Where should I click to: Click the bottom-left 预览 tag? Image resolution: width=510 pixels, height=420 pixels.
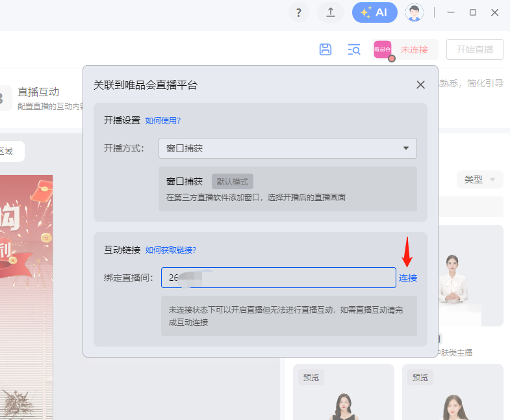[311, 377]
